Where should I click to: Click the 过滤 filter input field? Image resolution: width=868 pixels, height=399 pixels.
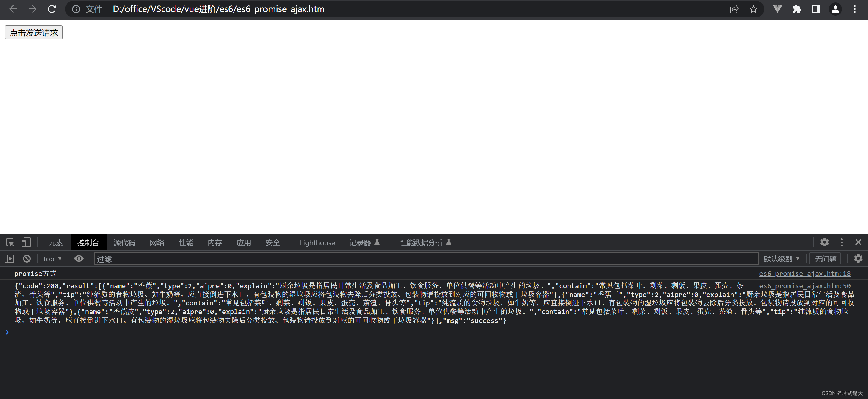point(426,259)
